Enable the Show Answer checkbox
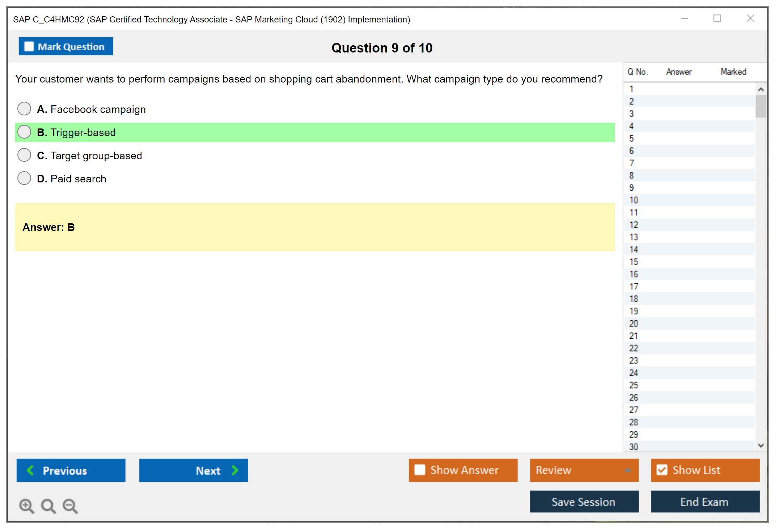Screen dimensions: 778x532 coord(420,470)
